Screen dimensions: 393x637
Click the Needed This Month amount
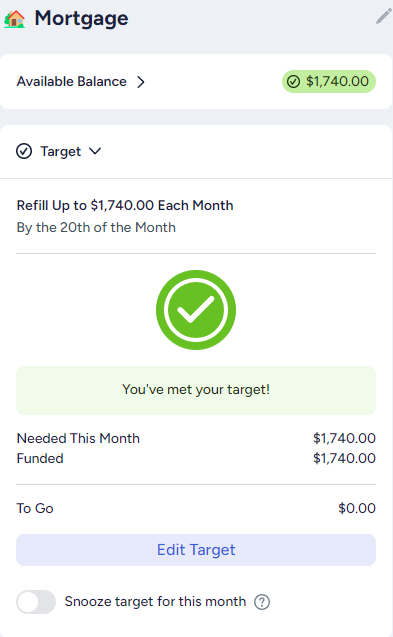tap(344, 438)
